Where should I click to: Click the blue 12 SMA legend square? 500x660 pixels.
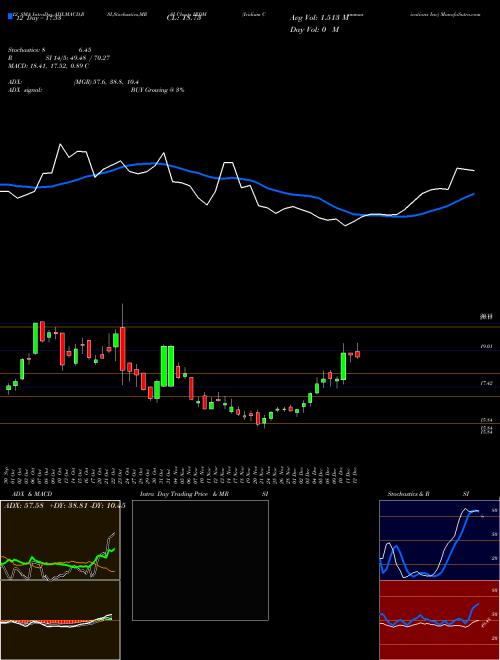(10, 16)
